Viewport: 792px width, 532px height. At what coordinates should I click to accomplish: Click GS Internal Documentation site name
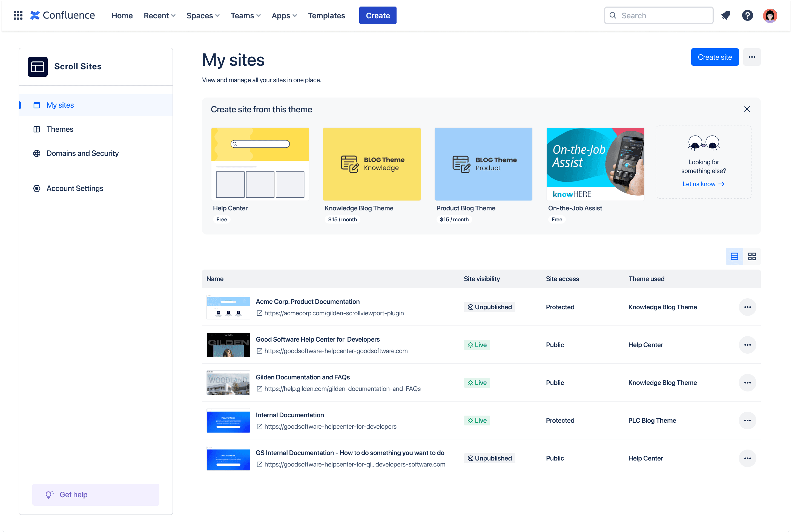tap(350, 453)
